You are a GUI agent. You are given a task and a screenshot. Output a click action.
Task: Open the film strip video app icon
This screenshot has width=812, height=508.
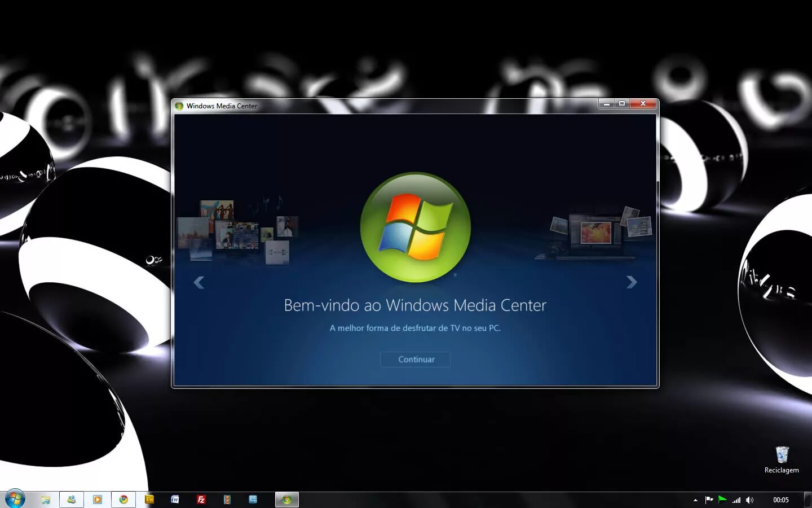(227, 500)
